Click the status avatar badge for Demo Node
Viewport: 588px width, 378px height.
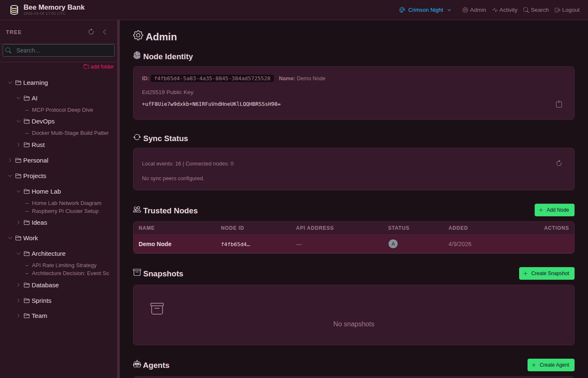tap(393, 244)
